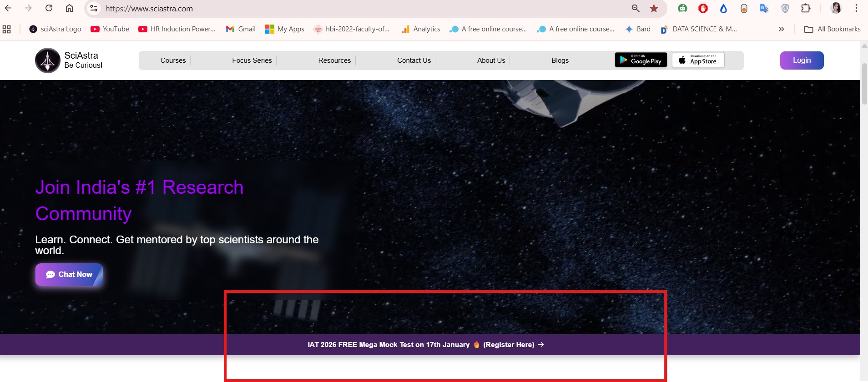The image size is (868, 382).
Task: Open the App Store download badge
Action: [698, 60]
